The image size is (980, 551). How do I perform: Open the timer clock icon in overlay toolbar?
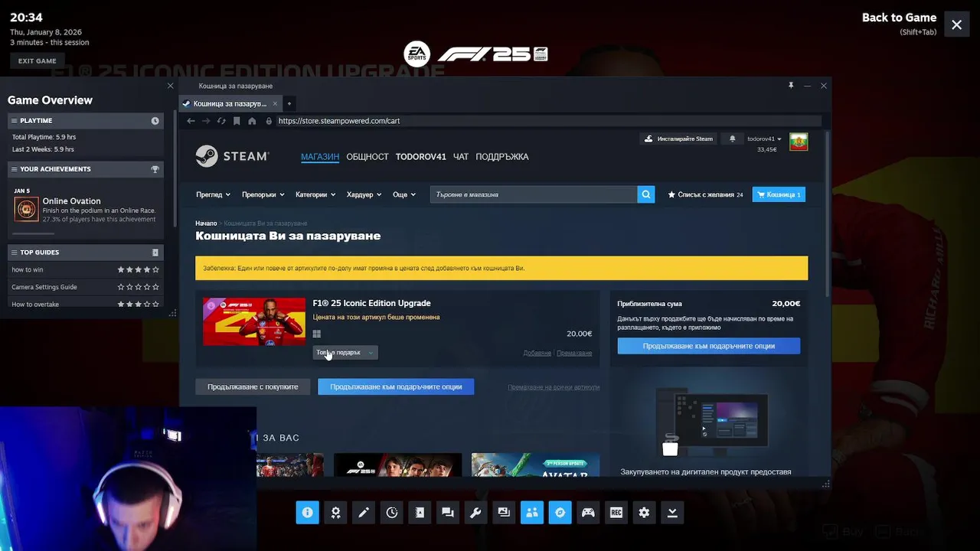click(x=392, y=513)
